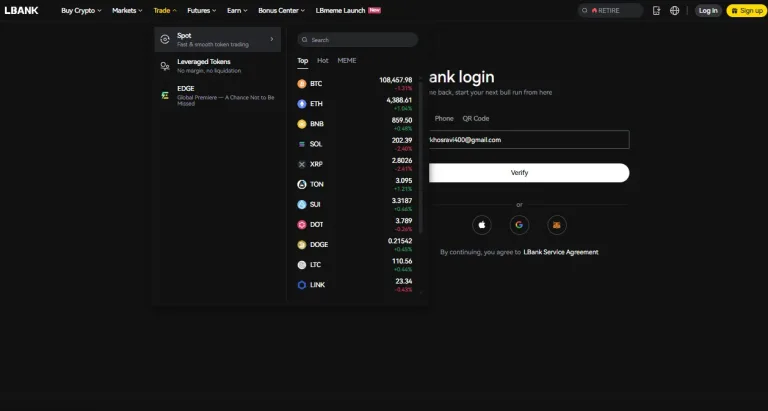This screenshot has width=768, height=411.
Task: Open the Bonus Center dropdown
Action: click(281, 10)
